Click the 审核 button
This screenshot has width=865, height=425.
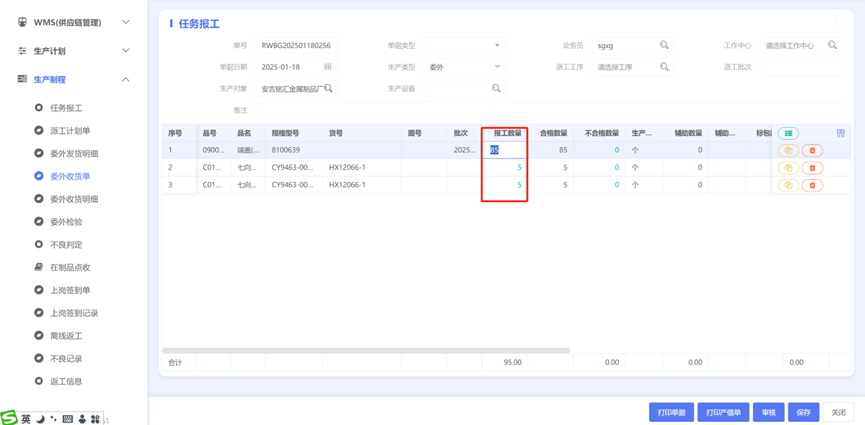[x=768, y=412]
